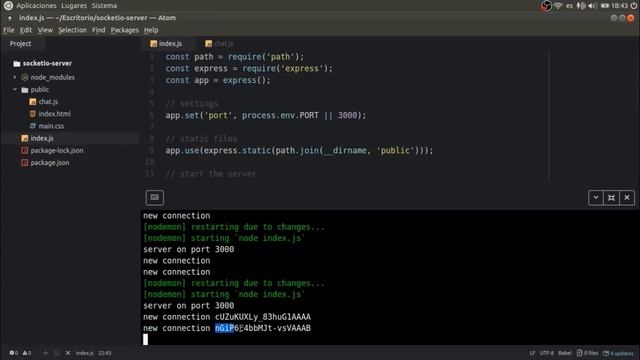The height and width of the screenshot is (360, 640).
Task: Open the Wi-Fi network indicator
Action: point(558,6)
